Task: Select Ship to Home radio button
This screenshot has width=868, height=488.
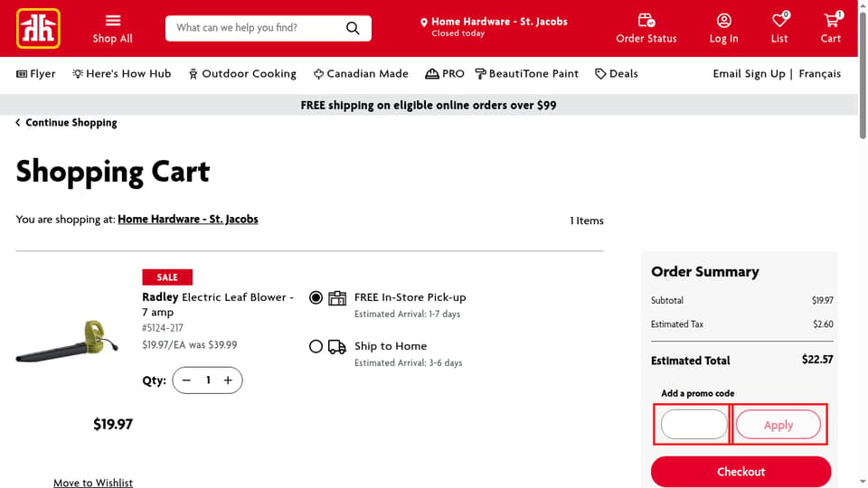Action: pos(316,346)
